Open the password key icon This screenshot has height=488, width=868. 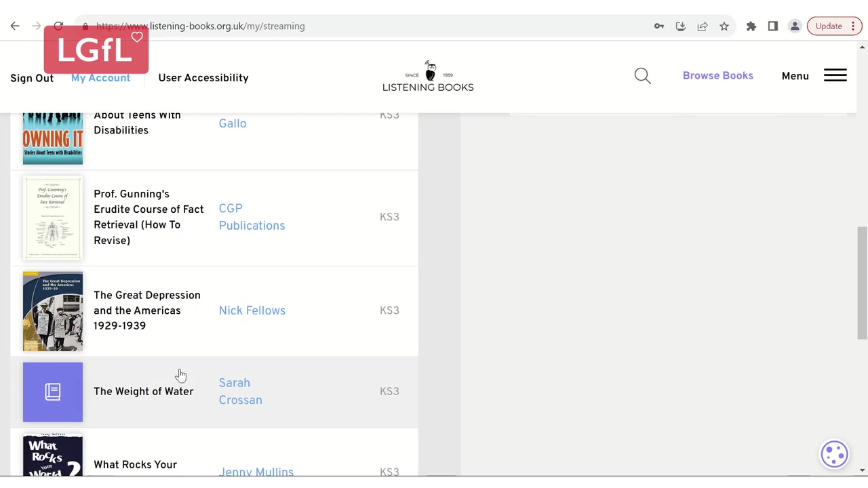[x=658, y=26]
